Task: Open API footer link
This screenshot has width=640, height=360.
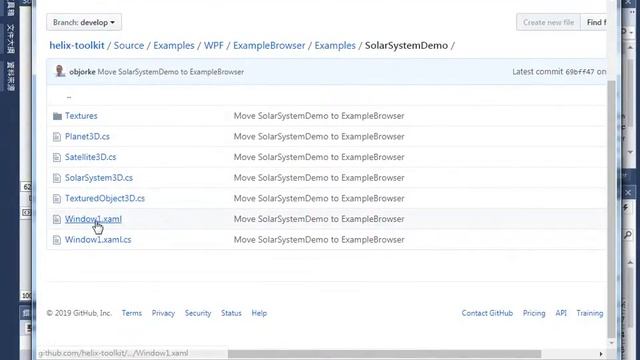Action: coord(561,313)
